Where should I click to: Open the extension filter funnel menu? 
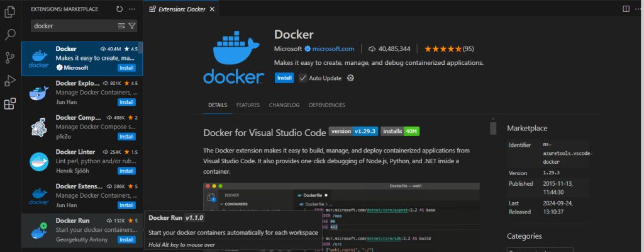coord(131,26)
